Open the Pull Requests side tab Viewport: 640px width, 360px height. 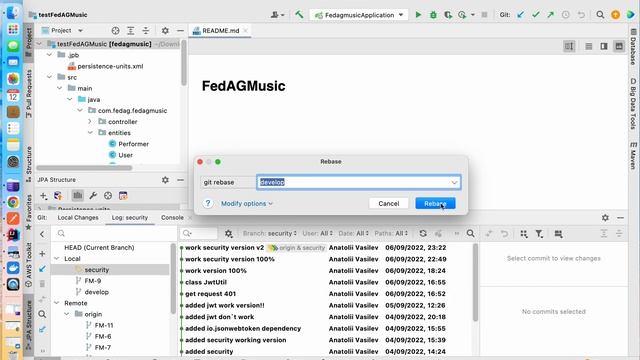pyautogui.click(x=29, y=94)
